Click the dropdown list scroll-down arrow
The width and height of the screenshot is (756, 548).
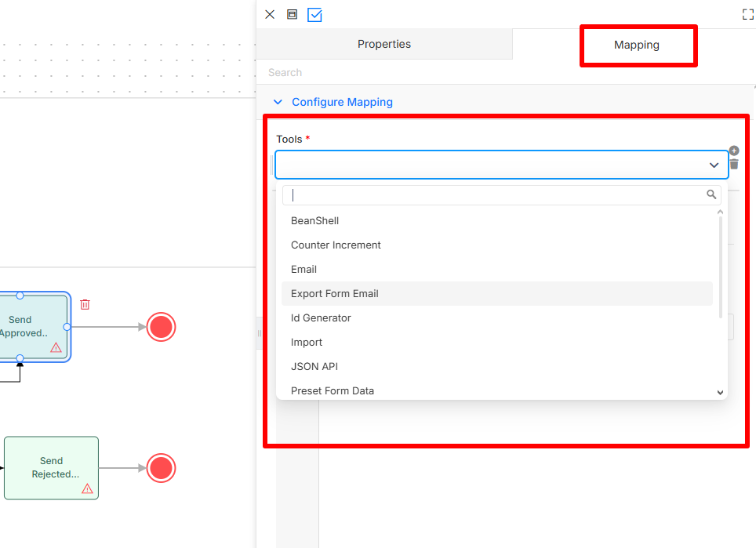click(x=721, y=392)
